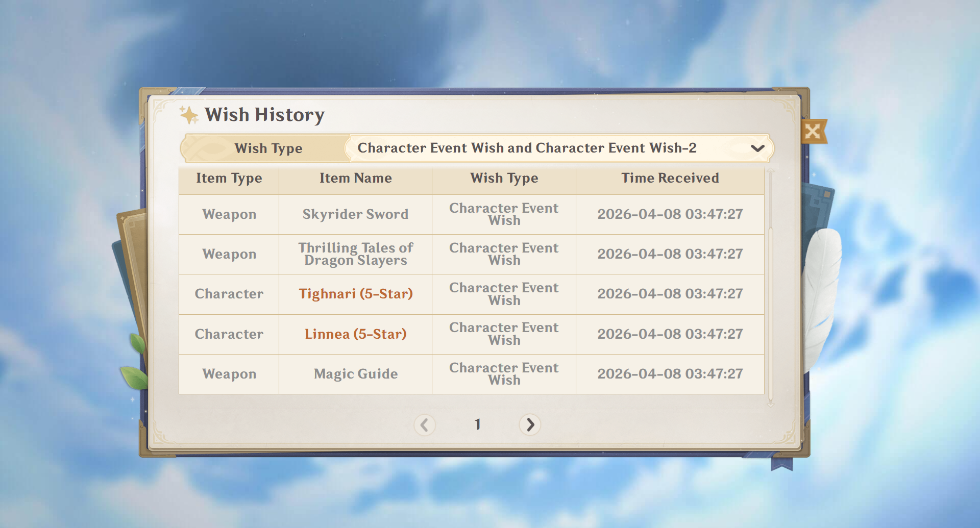Click the Character type cell in Tighnari row
Image resolution: width=980 pixels, height=528 pixels.
pyautogui.click(x=229, y=294)
